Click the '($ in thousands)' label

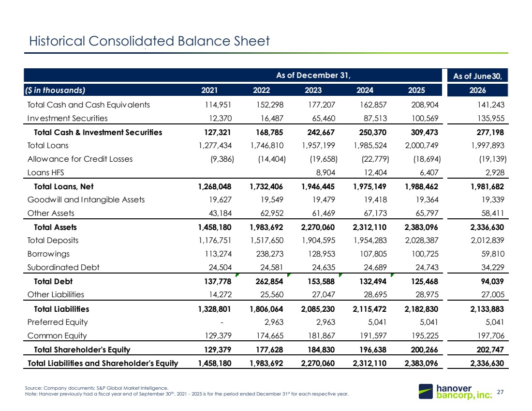(x=55, y=91)
